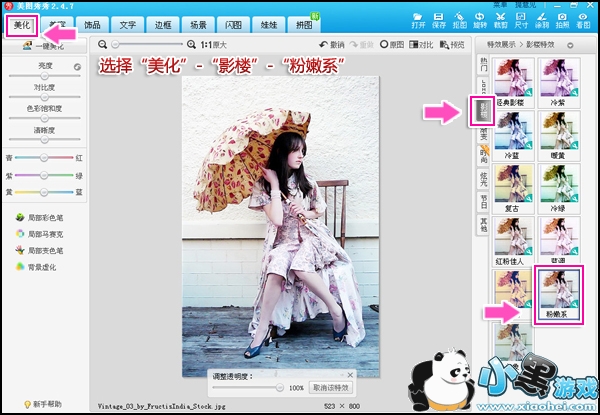
Task: Click the 色彩饱和度 saturation slider
Action: 45,118
